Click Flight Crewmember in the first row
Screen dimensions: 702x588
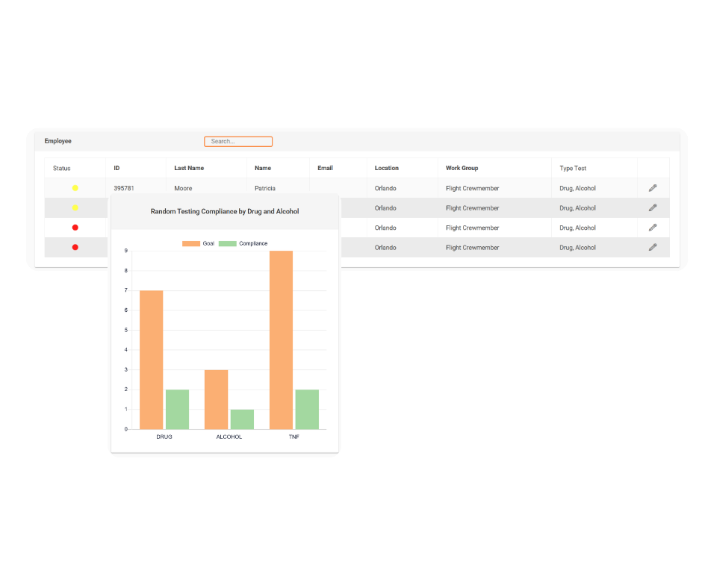(471, 188)
